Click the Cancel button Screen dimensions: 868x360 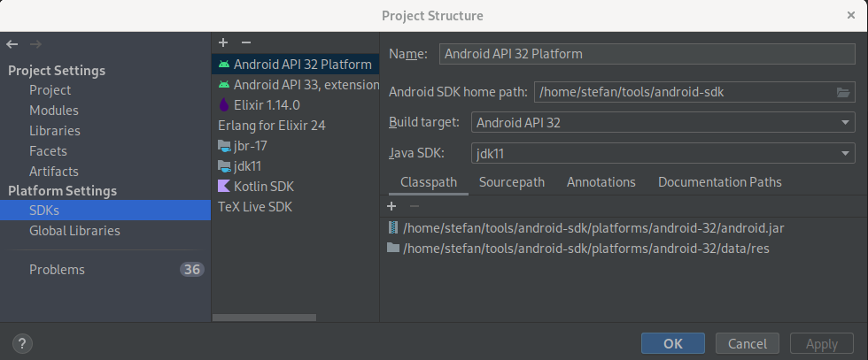pos(747,344)
